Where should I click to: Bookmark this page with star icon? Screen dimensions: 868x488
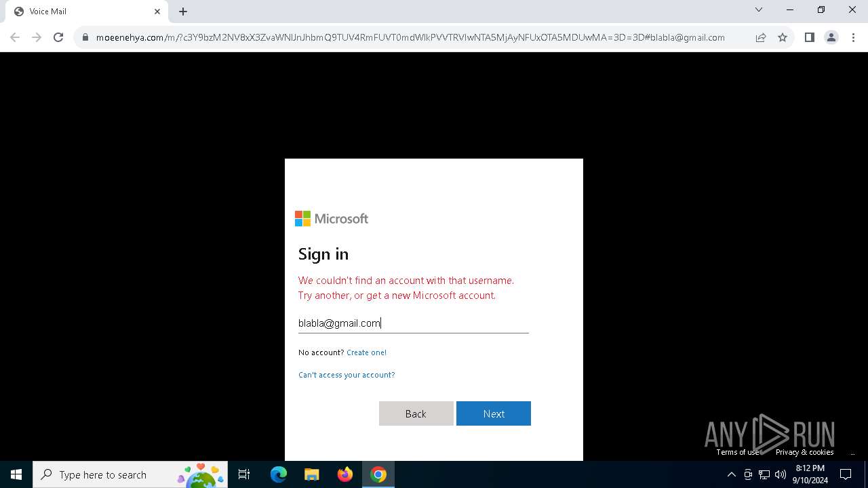(783, 37)
